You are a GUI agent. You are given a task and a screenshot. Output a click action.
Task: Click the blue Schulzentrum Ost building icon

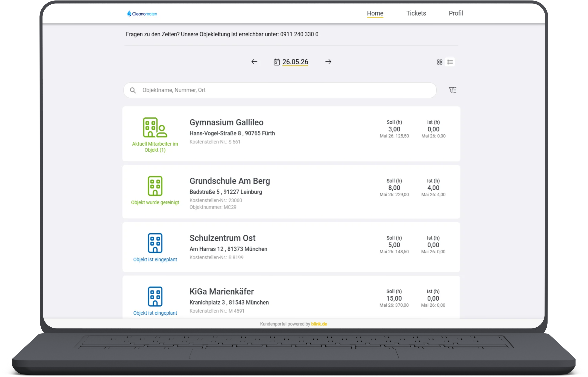click(x=155, y=243)
